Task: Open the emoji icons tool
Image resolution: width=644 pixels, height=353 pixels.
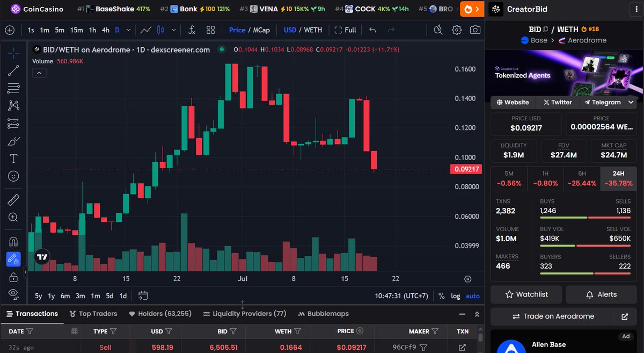Action: click(14, 176)
